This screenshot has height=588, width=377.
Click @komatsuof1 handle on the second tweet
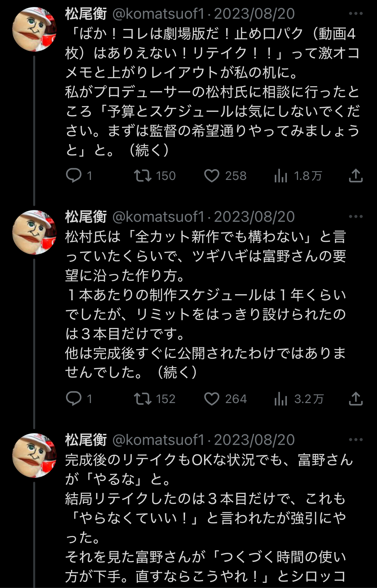click(x=158, y=217)
